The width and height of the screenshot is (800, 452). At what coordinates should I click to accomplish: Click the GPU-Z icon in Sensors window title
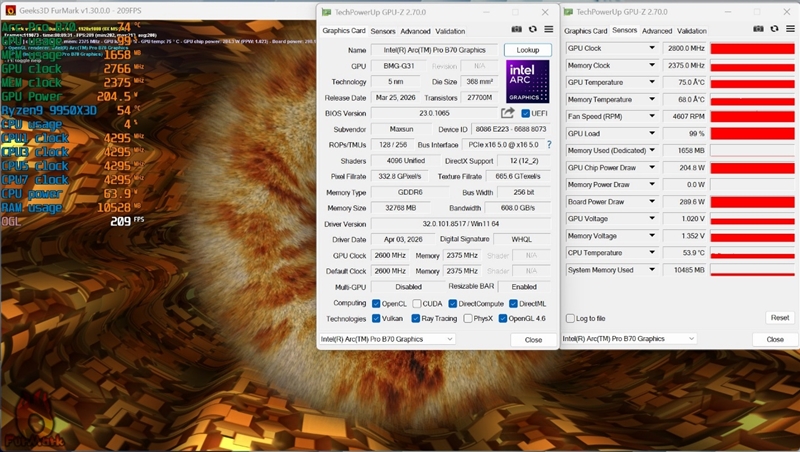(x=568, y=12)
